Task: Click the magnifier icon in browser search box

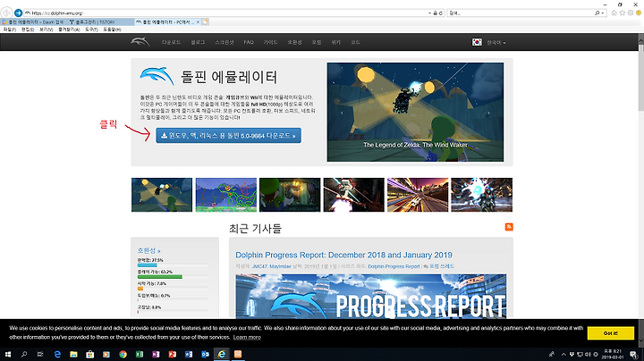Action: [x=597, y=13]
